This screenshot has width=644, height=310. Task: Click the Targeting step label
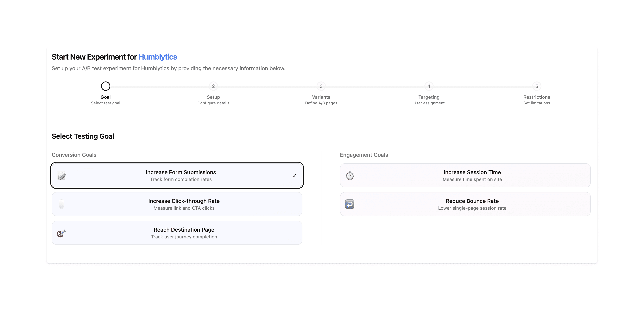click(429, 97)
